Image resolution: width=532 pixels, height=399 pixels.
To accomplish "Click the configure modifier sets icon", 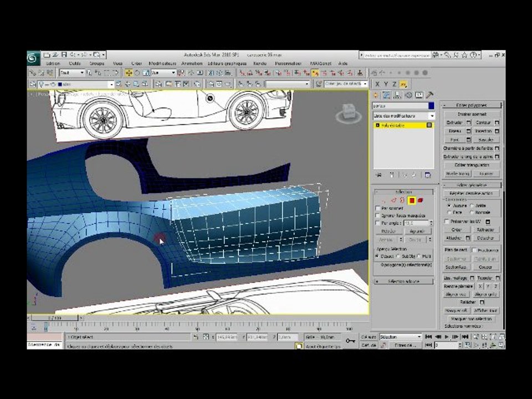I will click(x=428, y=175).
